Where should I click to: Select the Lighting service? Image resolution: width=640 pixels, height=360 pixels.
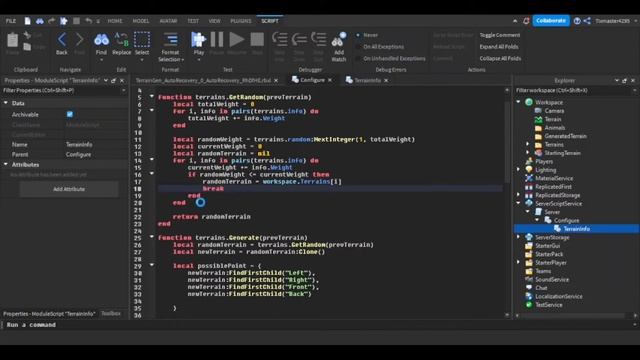pyautogui.click(x=545, y=170)
